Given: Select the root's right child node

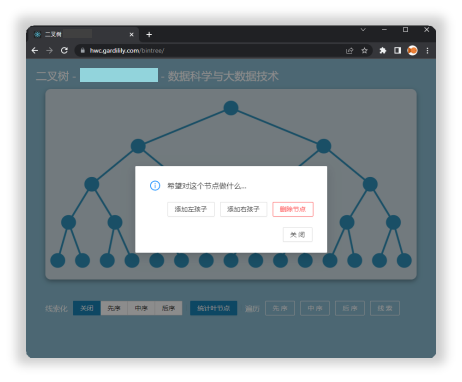Looking at the screenshot, I should [x=324, y=146].
